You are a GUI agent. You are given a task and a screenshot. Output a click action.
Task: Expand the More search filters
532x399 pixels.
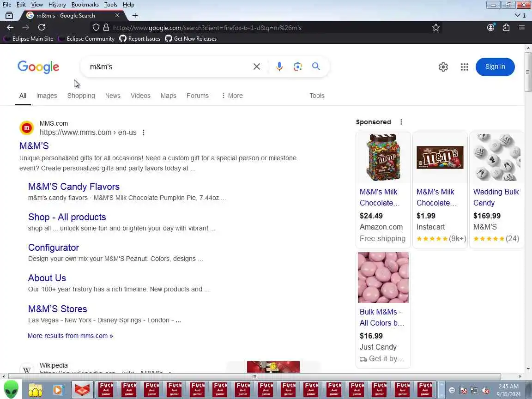(x=232, y=96)
